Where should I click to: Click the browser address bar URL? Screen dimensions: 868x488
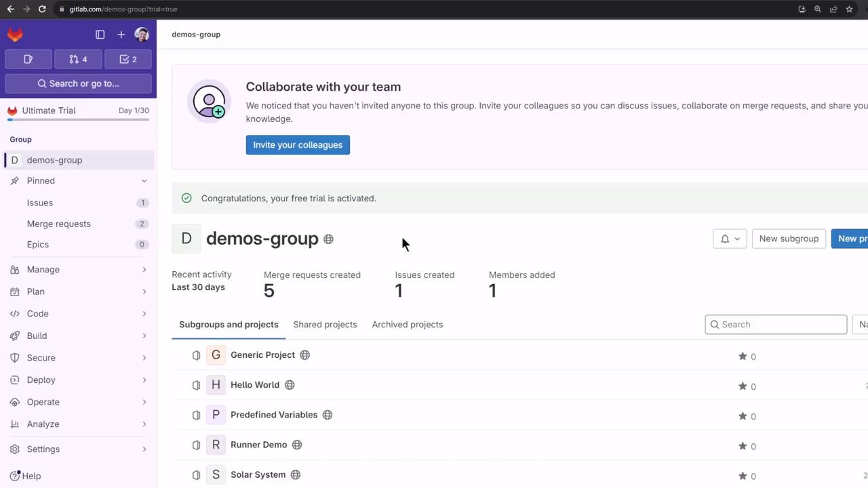point(123,9)
